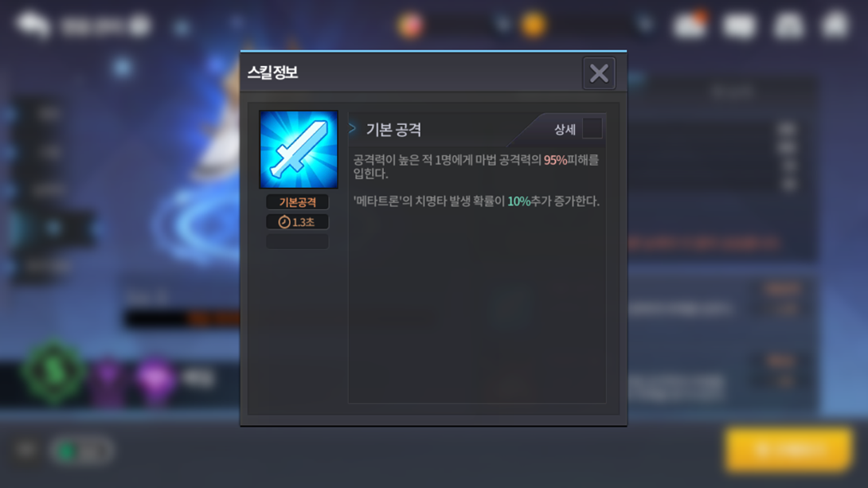
Task: Expand the arrow beside 기본 공격
Action: pos(352,128)
